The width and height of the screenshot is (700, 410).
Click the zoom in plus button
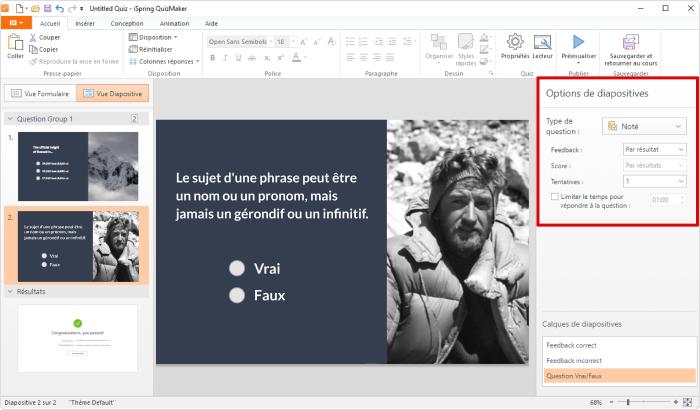[676, 402]
